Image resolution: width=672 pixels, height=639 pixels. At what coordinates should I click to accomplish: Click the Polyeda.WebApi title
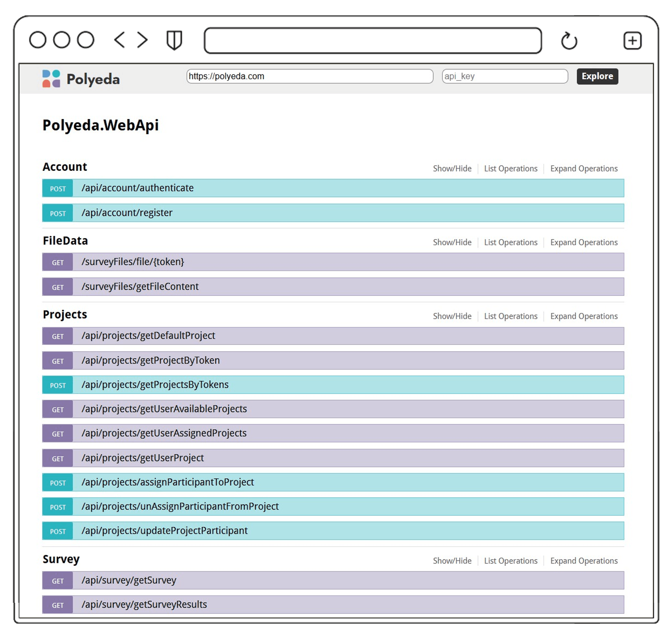pyautogui.click(x=101, y=125)
